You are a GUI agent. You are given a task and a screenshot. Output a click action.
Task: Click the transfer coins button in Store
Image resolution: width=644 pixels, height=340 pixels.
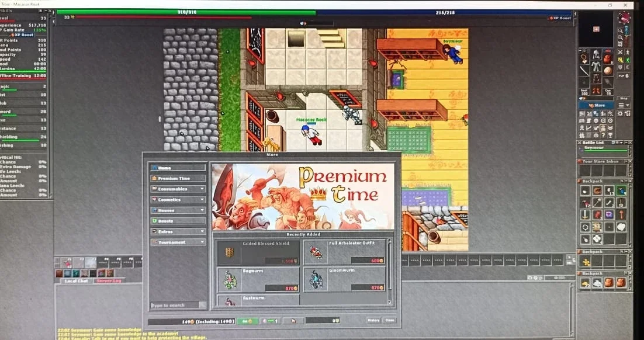[x=270, y=320]
